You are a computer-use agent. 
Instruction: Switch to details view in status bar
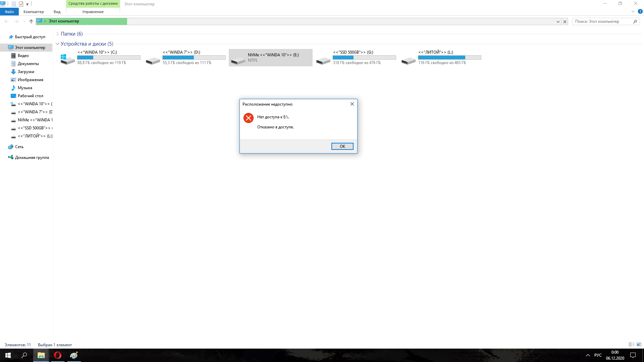click(x=631, y=345)
